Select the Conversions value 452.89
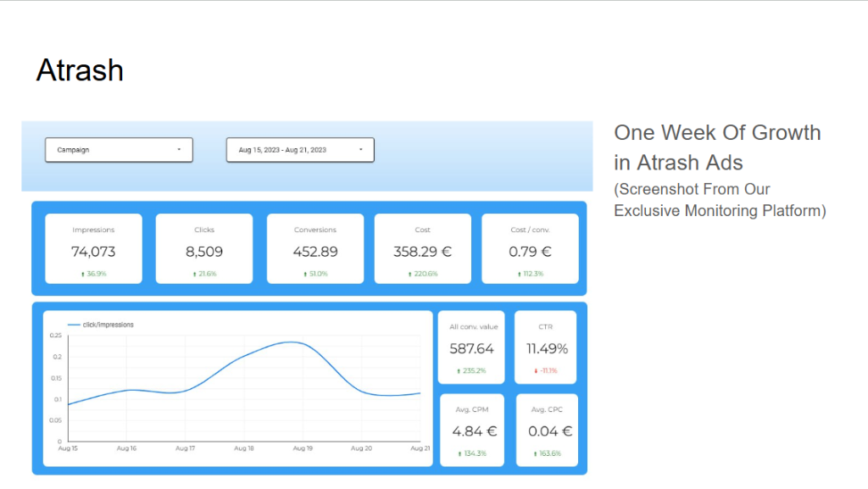868x489 pixels. click(x=315, y=252)
